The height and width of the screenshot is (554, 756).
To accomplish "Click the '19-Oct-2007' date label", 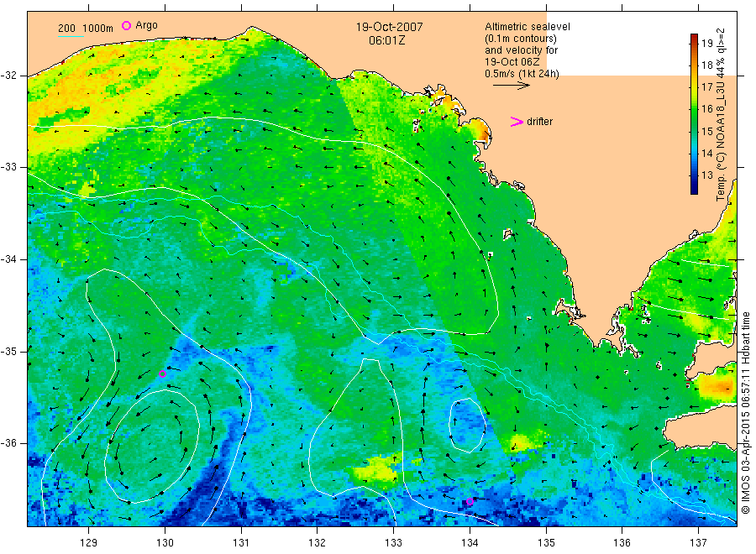I will click(389, 27).
